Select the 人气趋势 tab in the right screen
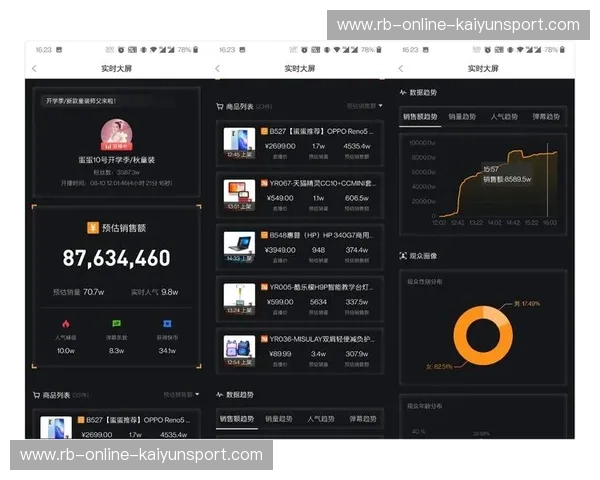Screen dimensions: 600x480 click(504, 117)
